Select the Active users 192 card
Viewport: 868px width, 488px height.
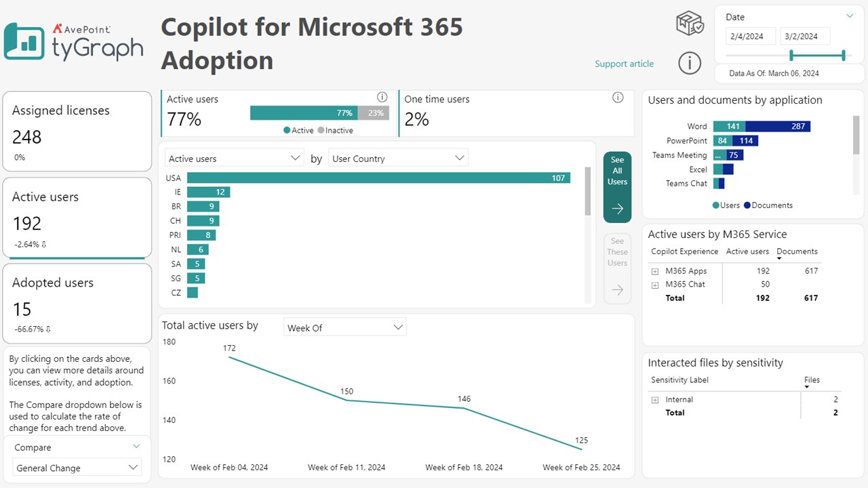[x=77, y=218]
